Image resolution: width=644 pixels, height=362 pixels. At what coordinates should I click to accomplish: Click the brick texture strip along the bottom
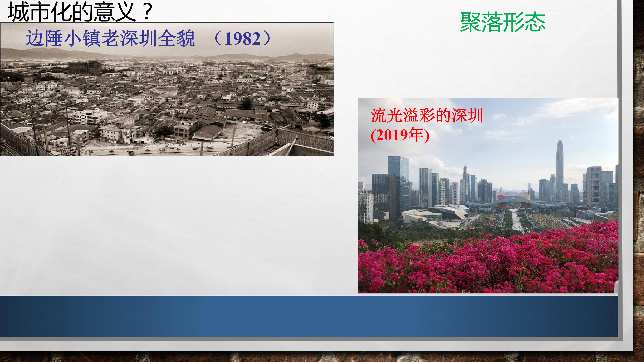322,357
